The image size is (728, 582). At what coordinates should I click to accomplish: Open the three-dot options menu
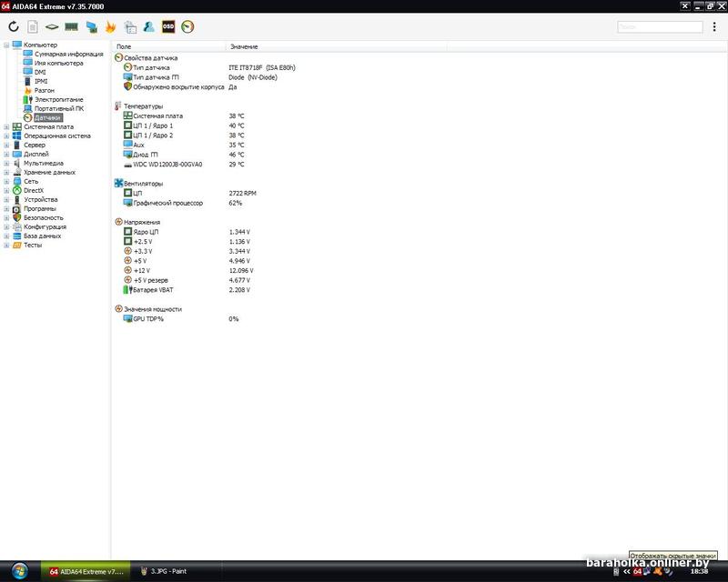coord(714,27)
